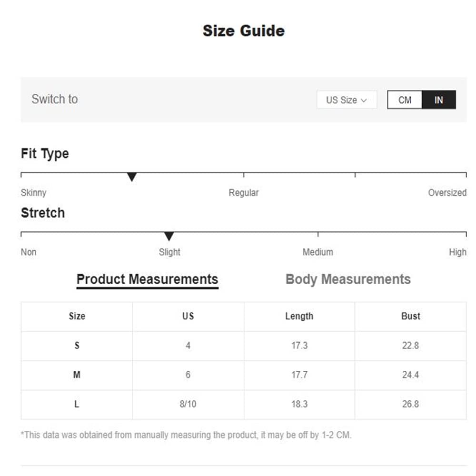Click the Regular label on Fit Type scale
This screenshot has height=476, width=476.
click(x=244, y=193)
